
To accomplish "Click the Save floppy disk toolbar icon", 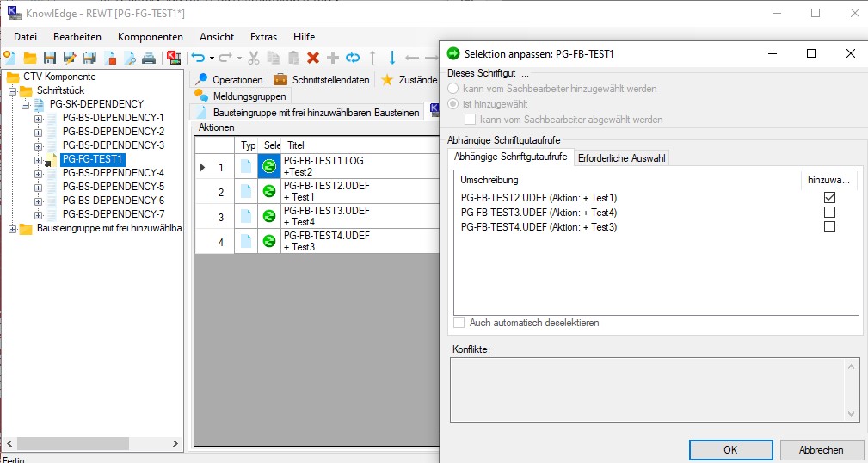I will (50, 58).
